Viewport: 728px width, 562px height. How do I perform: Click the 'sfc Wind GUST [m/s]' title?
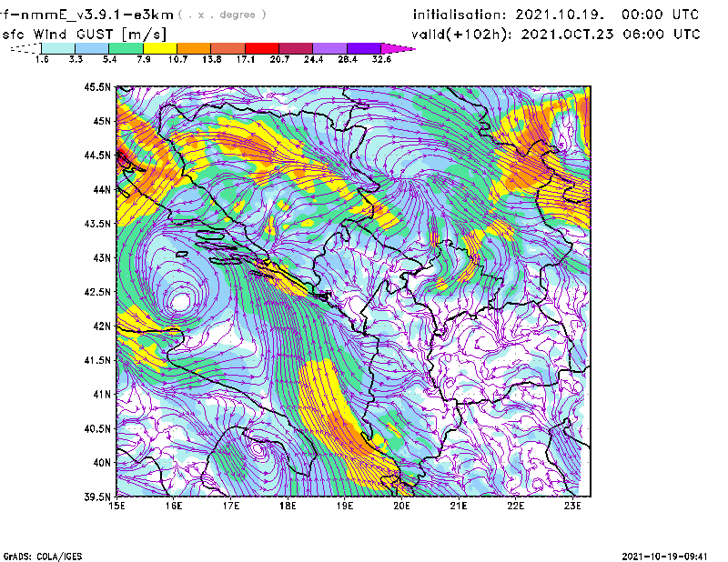pos(84,35)
